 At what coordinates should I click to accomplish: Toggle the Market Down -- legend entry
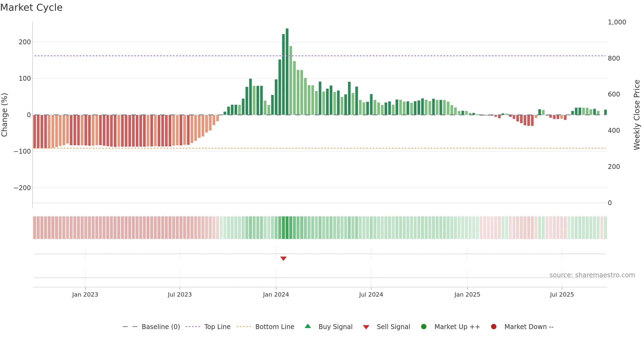[522, 327]
